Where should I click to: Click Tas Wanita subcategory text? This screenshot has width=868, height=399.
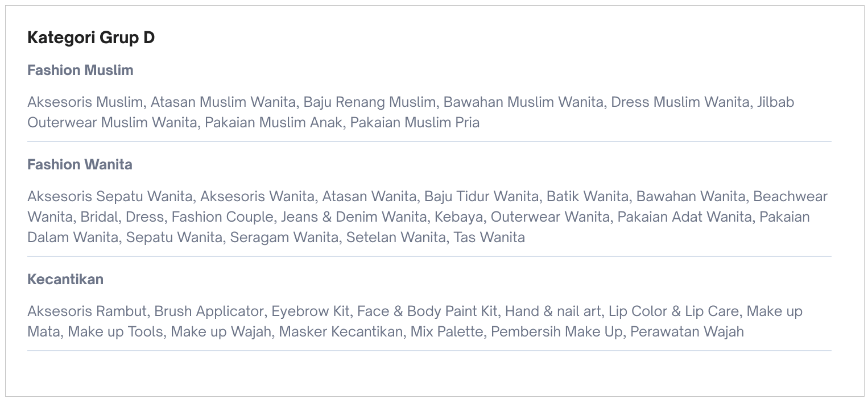489,238
